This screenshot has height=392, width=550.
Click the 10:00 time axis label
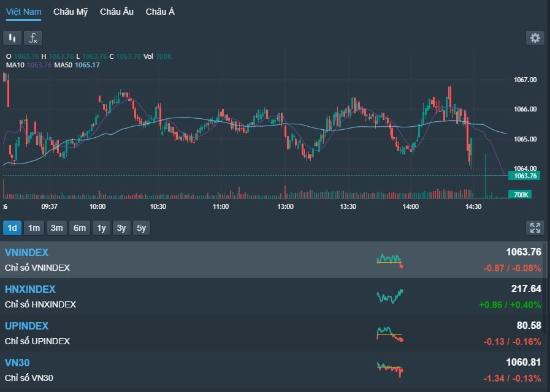click(x=97, y=206)
